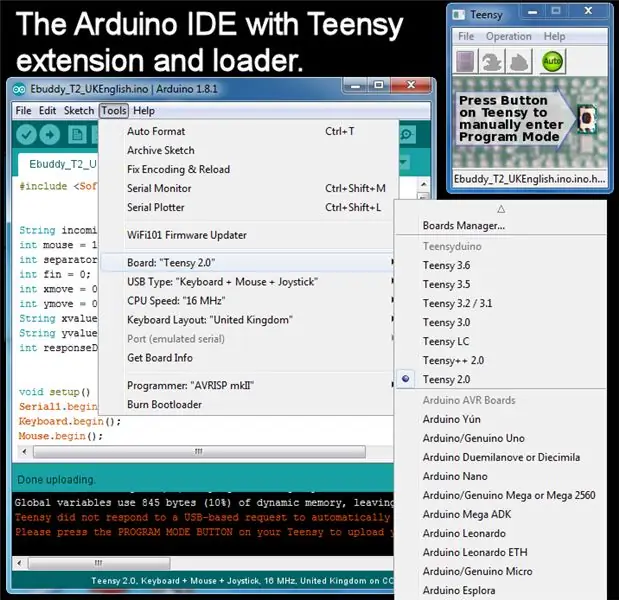619x600 pixels.
Task: Expand the CPU Speed "16 MHz" submenu
Action: [x=247, y=301]
